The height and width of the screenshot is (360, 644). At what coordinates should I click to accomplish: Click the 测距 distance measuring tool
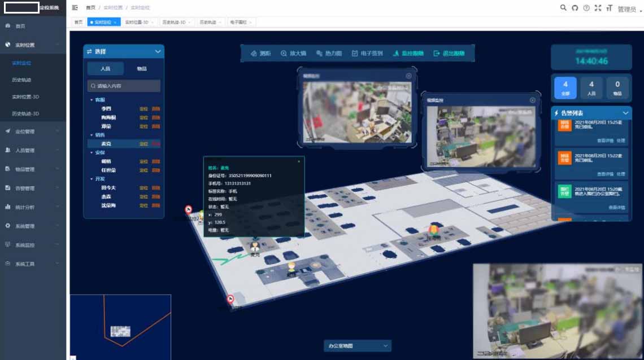[261, 54]
